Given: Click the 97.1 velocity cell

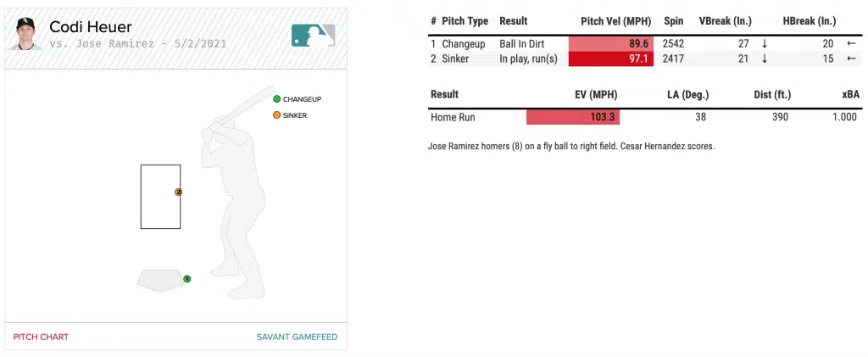Looking at the screenshot, I should pyautogui.click(x=610, y=59).
